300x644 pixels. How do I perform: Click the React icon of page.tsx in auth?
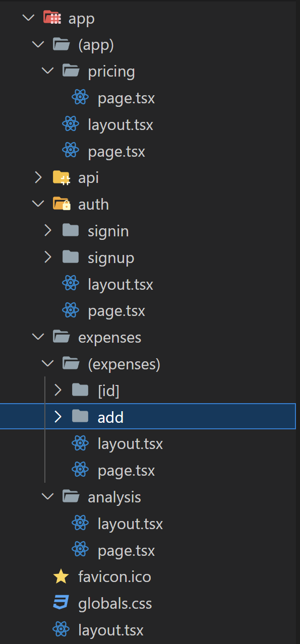coord(70,310)
